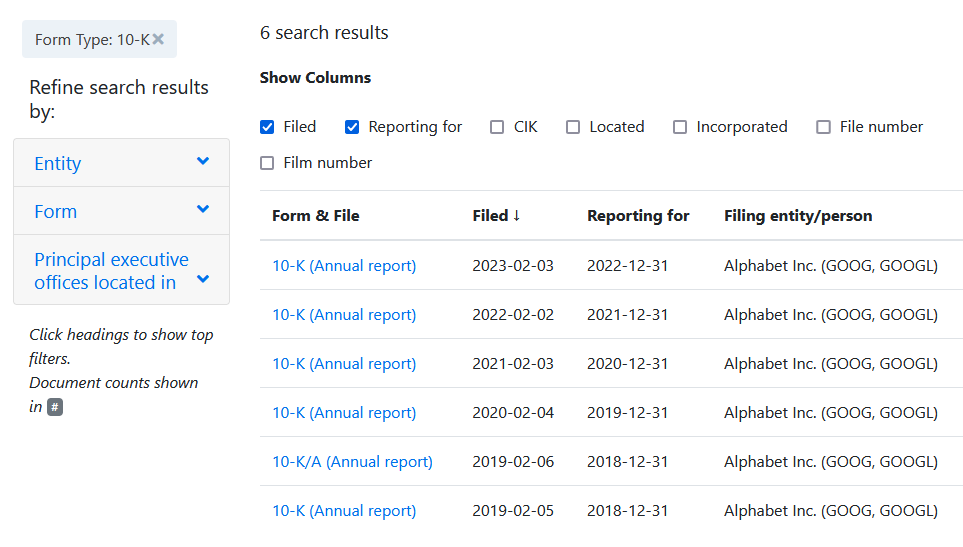Click filed date 2019-02-05
Viewport: 963px width, 547px height.
pyautogui.click(x=513, y=511)
